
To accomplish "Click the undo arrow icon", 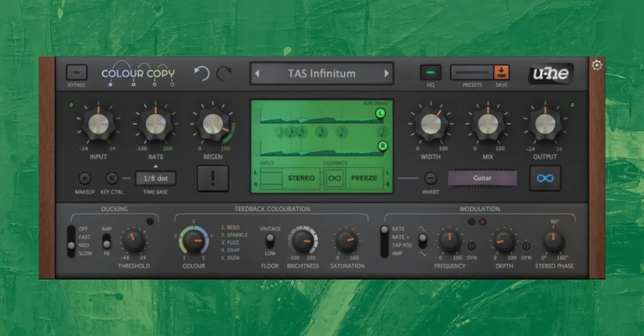I will pos(202,74).
